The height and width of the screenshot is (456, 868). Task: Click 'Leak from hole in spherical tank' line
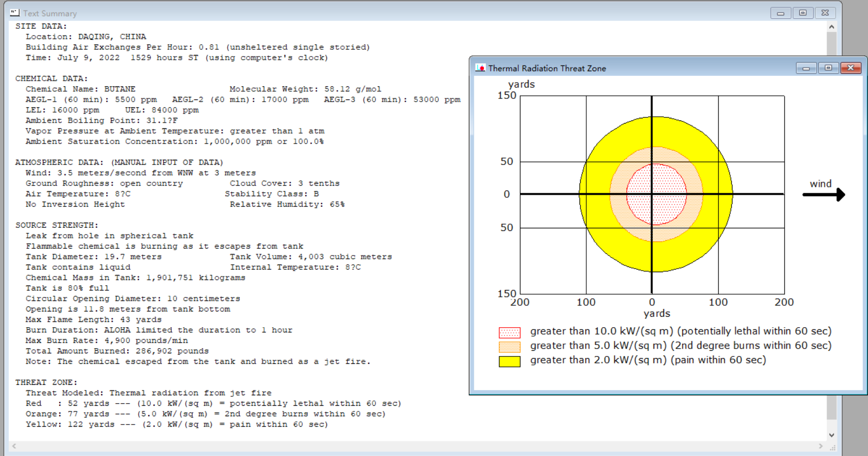point(109,236)
